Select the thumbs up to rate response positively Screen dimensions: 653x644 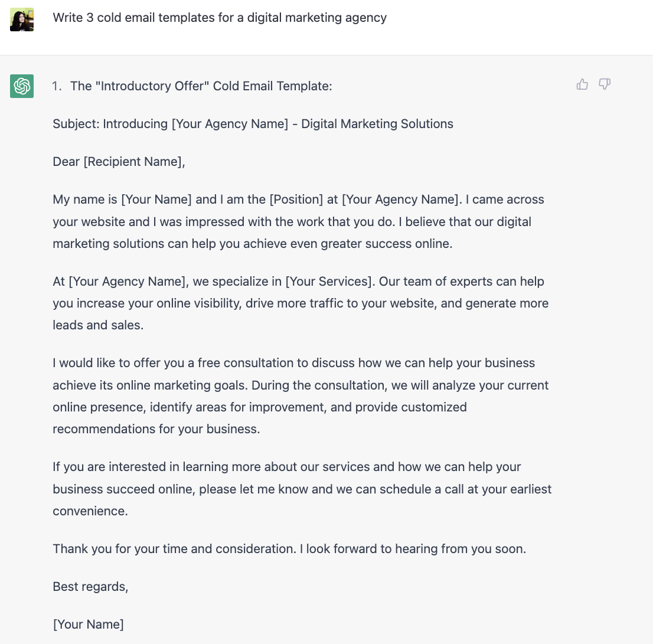click(582, 84)
